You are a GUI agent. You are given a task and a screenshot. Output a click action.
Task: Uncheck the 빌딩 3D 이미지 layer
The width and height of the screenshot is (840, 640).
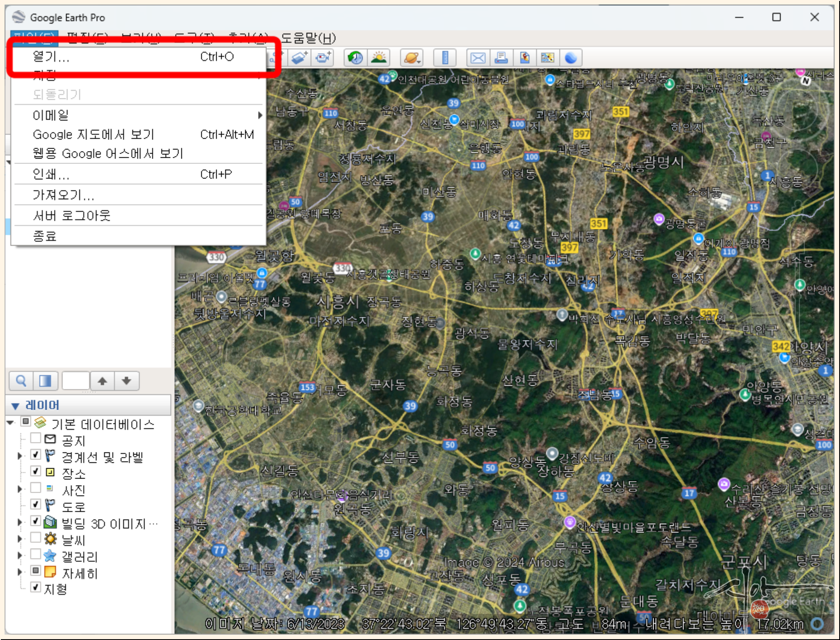(x=36, y=521)
